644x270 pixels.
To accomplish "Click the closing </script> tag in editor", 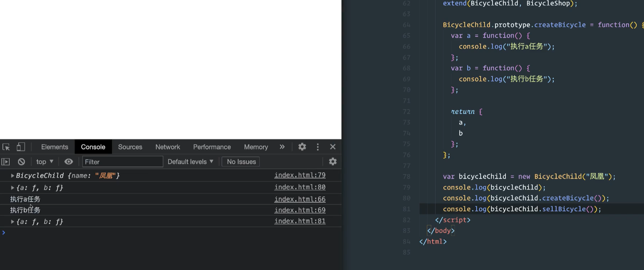I will coord(453,220).
